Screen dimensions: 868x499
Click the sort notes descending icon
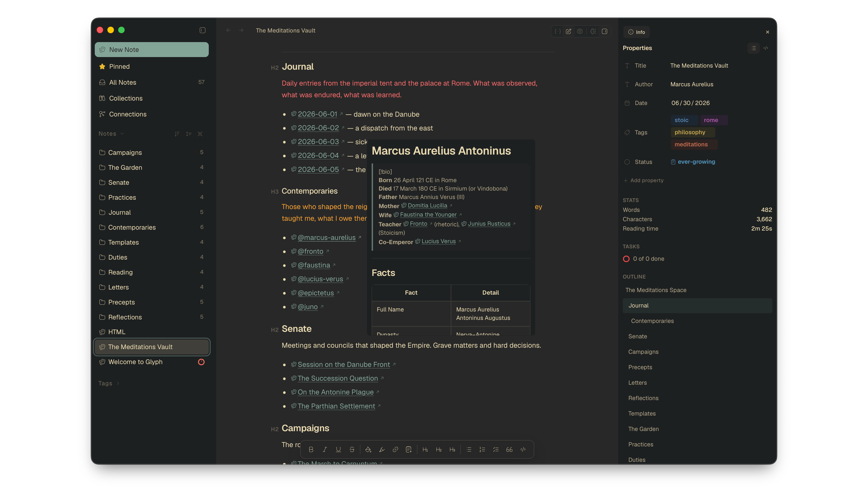177,134
